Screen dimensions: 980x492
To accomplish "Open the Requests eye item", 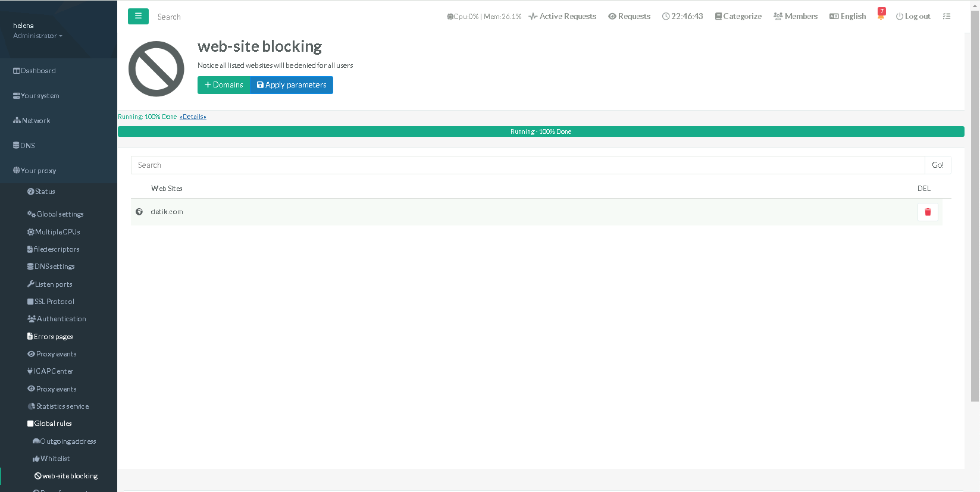I will tap(629, 17).
